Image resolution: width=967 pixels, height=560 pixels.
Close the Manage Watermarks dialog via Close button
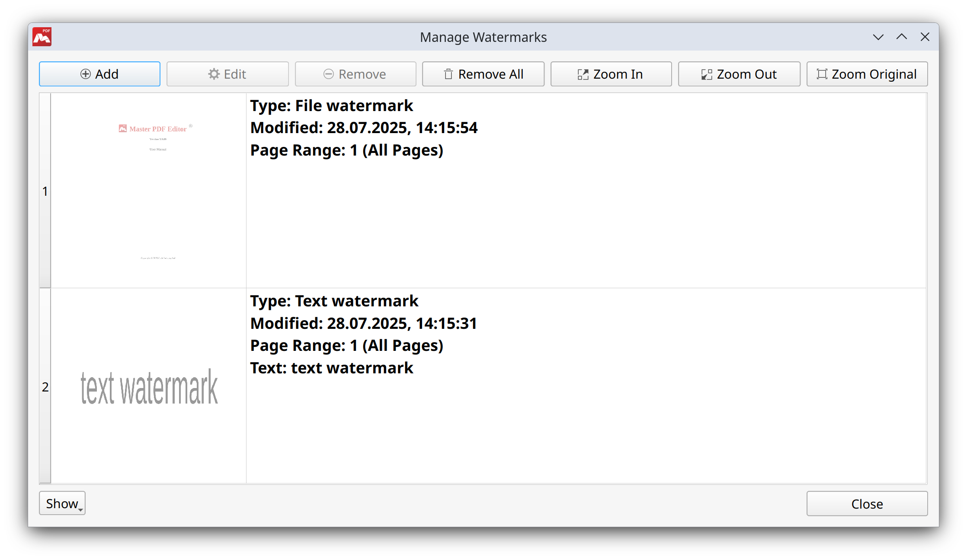(867, 504)
